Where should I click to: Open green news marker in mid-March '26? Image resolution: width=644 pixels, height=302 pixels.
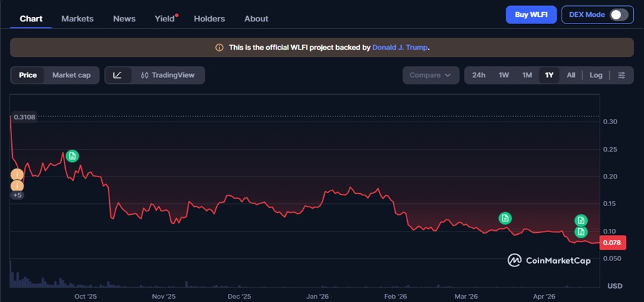(505, 218)
